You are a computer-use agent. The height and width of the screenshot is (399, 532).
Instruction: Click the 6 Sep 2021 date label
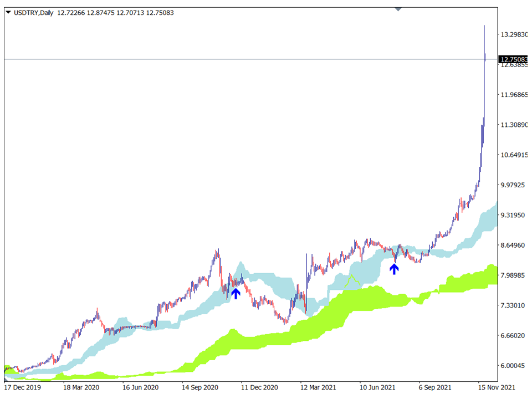436,388
